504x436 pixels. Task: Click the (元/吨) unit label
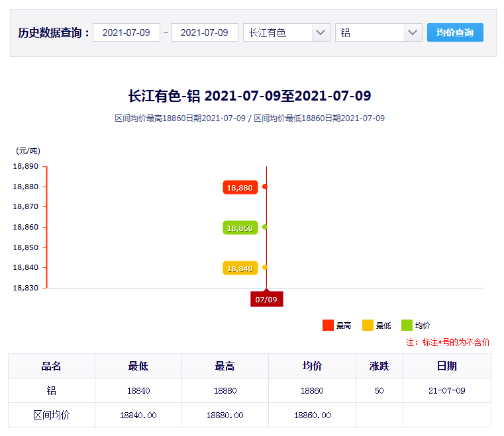tap(28, 151)
